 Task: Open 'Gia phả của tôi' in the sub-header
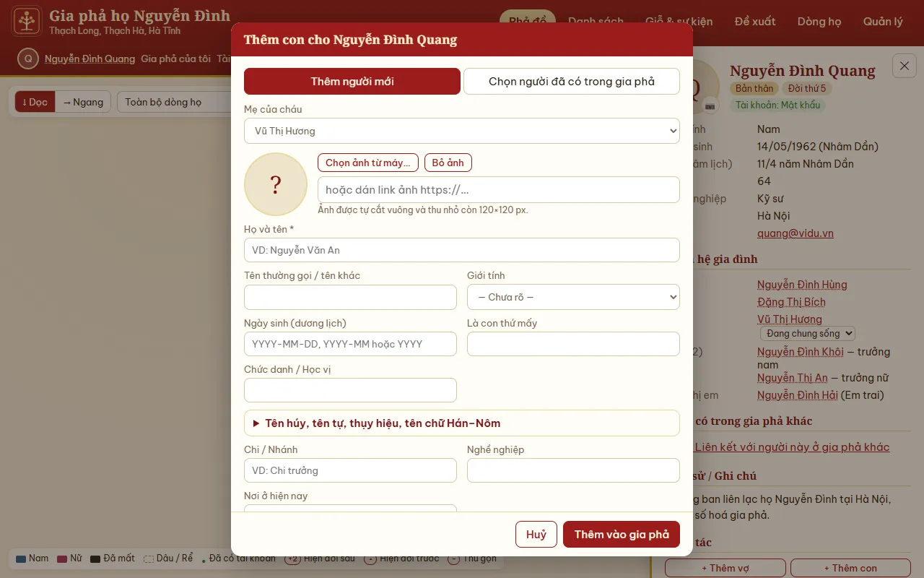coord(175,59)
